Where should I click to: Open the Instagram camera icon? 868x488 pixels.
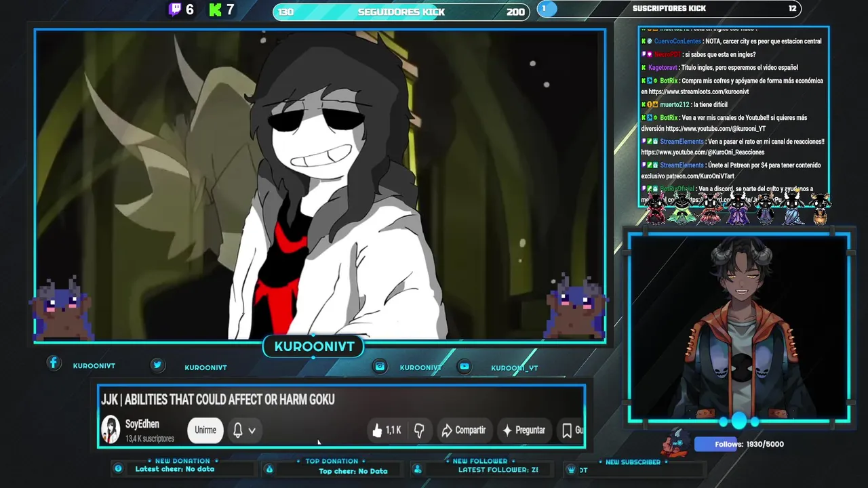pos(380,366)
